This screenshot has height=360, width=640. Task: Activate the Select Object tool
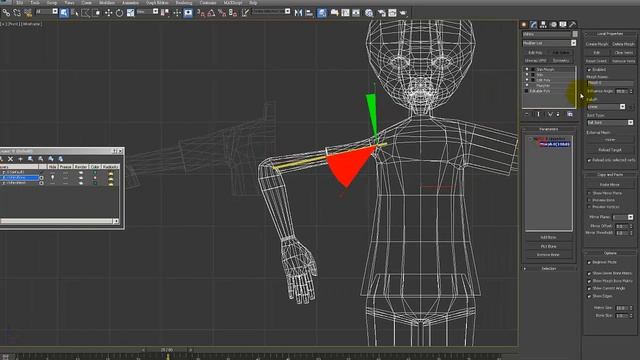(x=64, y=13)
